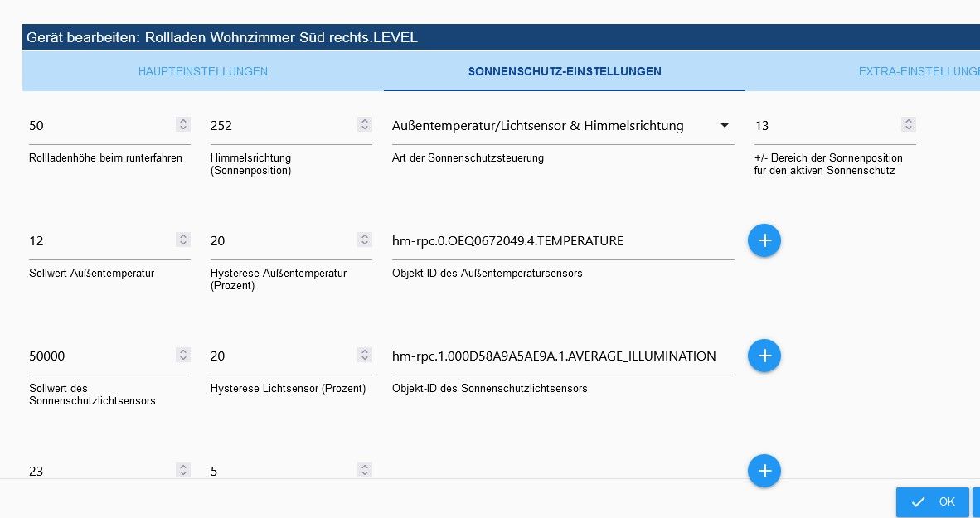Adjust stepper of Hysterese Außentemperatur
This screenshot has height=518, width=980.
tap(365, 240)
